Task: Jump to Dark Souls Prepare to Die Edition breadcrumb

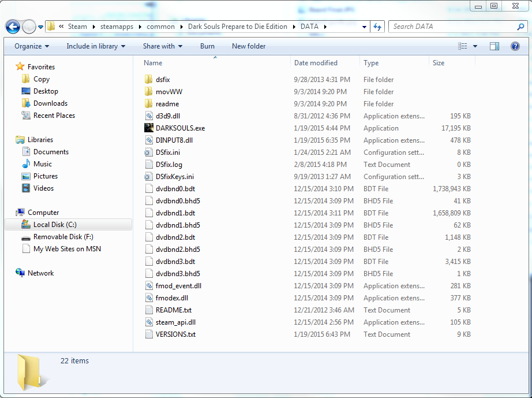Action: point(238,27)
